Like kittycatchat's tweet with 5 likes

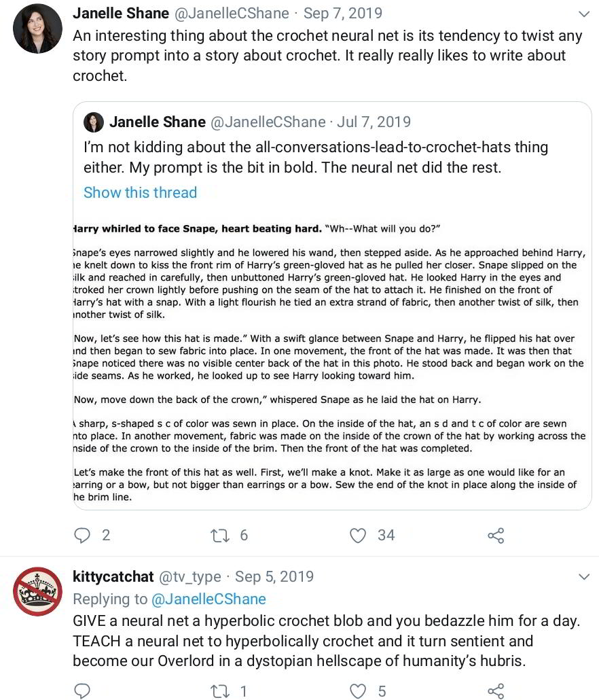tap(358, 692)
